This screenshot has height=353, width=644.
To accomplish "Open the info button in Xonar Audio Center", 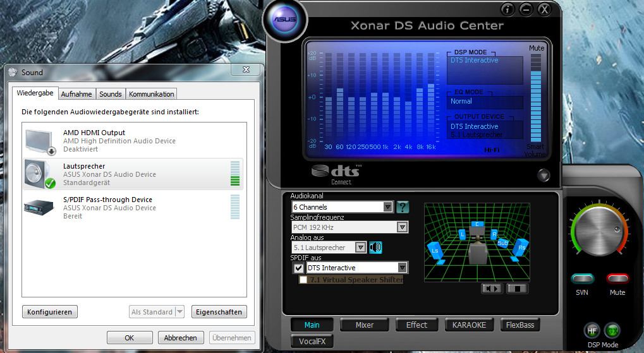I will [x=507, y=9].
